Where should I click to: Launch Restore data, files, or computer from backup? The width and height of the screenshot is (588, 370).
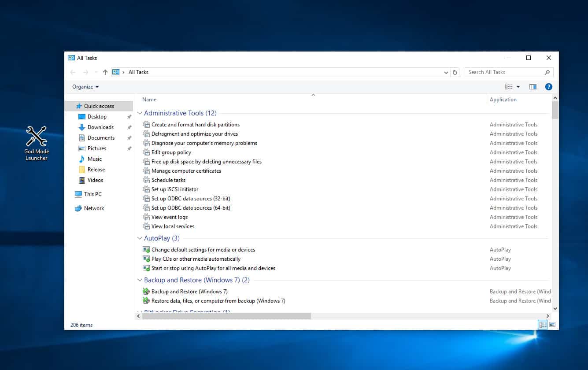pos(218,300)
